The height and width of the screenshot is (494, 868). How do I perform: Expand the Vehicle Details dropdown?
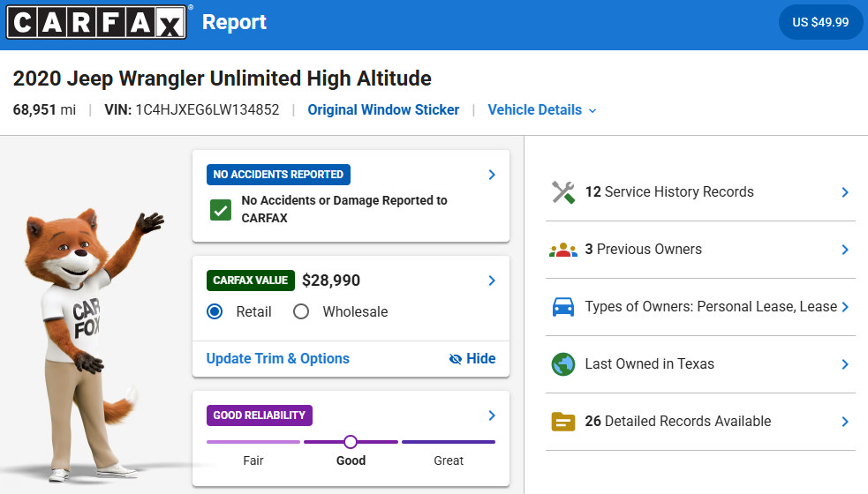point(542,110)
